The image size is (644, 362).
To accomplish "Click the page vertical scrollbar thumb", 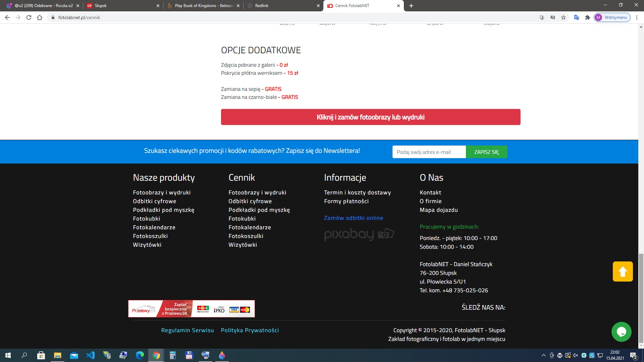I will tap(641, 298).
